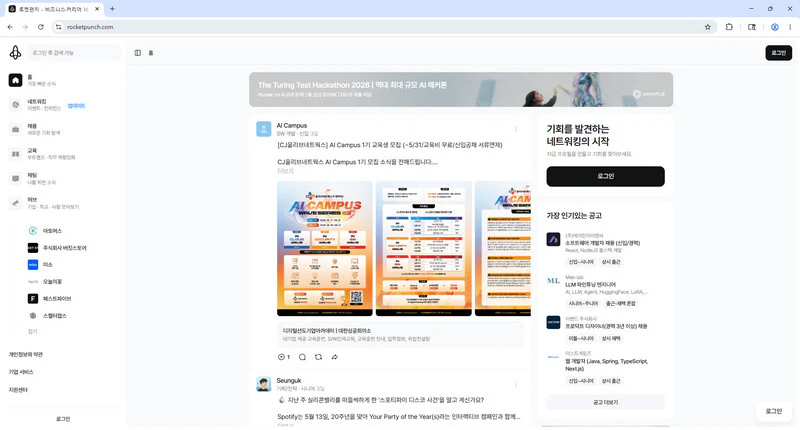Click the 업데이트 badge next to 네트워킹
This screenshot has width=800, height=430.
(x=76, y=106)
